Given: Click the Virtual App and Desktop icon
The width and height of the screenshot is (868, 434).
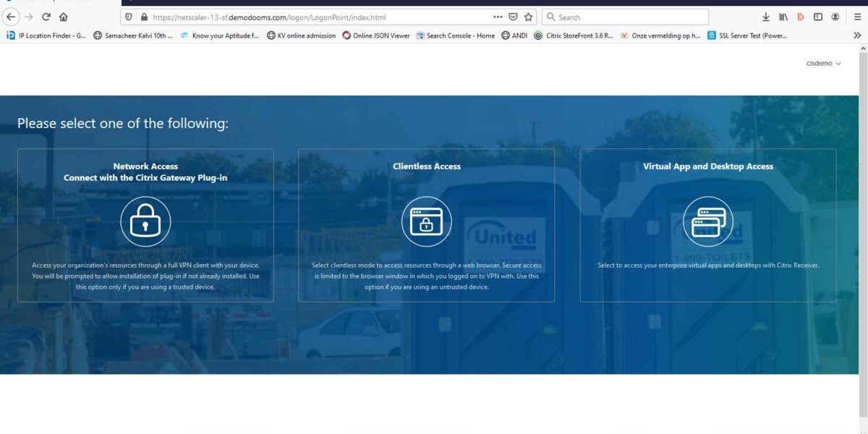Looking at the screenshot, I should [707, 222].
